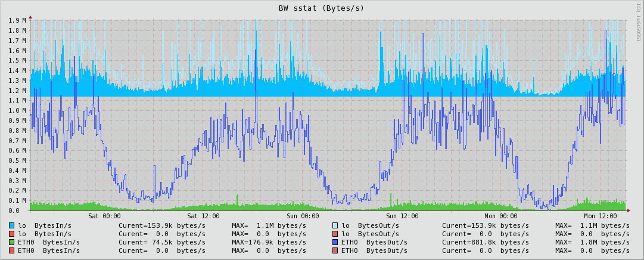Image resolution: width=644 pixels, height=260 pixels.
Task: Click the '1.6 M' y-axis label
Action: coord(17,50)
